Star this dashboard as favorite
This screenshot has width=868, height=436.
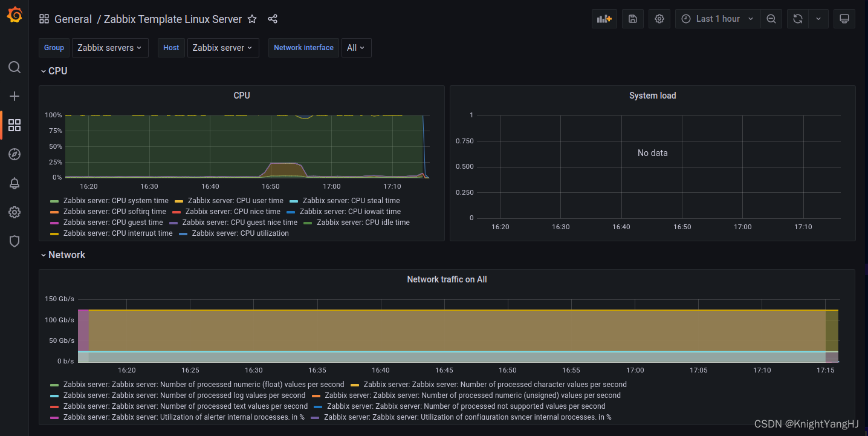pos(252,19)
